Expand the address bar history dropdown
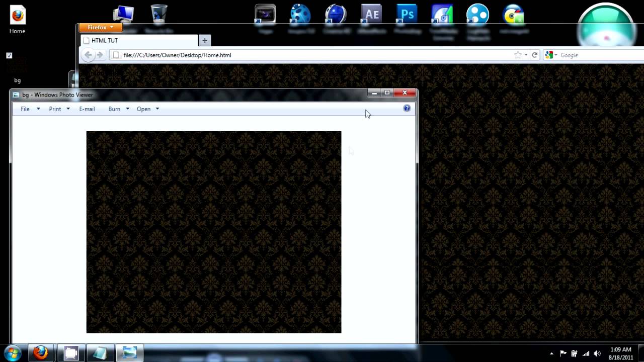Image resolution: width=644 pixels, height=362 pixels. click(x=526, y=55)
